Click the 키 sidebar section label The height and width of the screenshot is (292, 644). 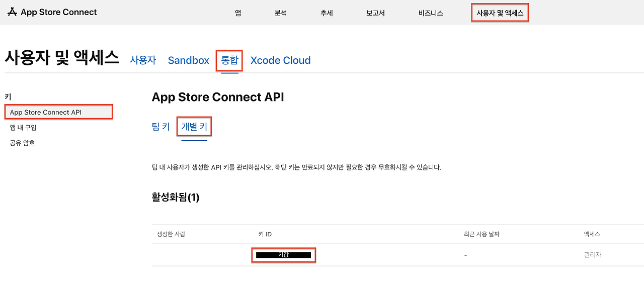pos(8,97)
